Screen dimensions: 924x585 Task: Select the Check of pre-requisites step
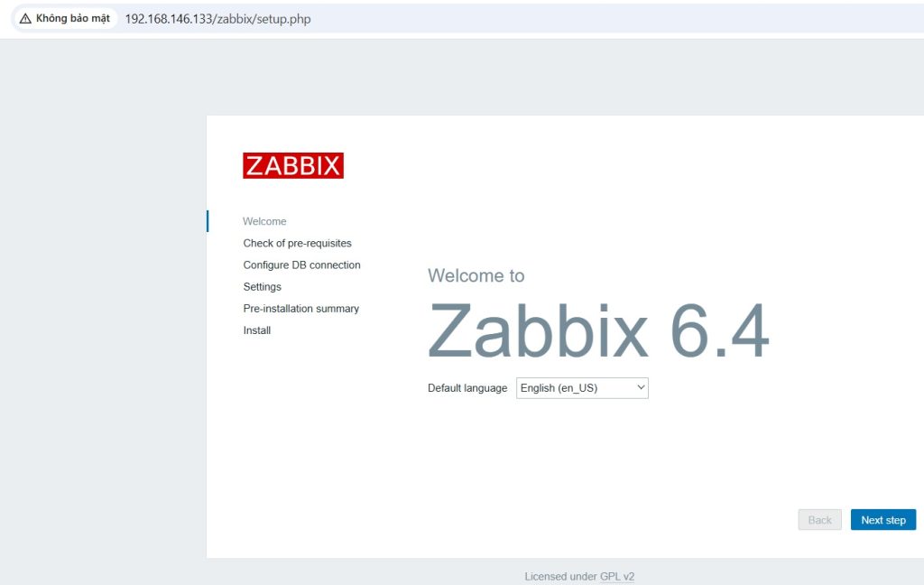pyautogui.click(x=297, y=243)
